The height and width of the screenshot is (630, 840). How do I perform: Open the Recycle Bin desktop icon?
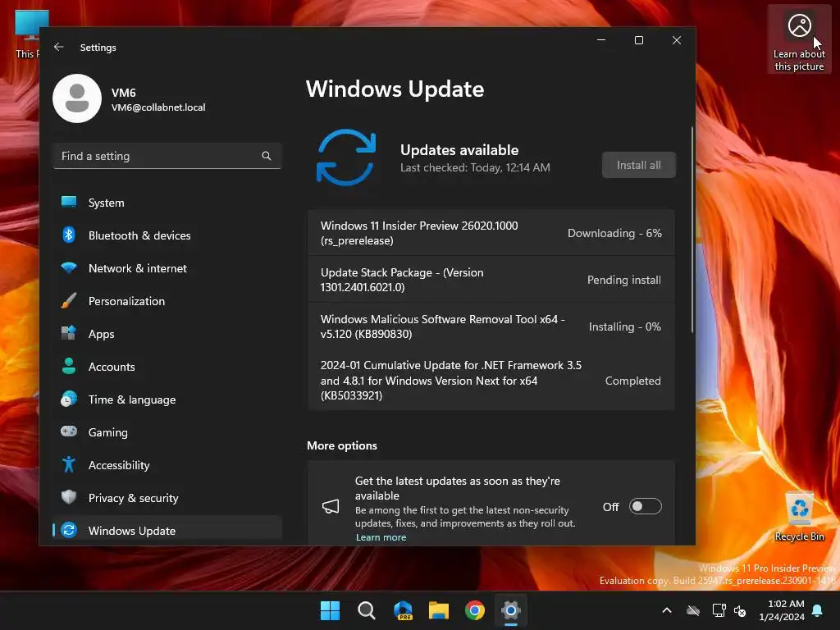click(x=799, y=517)
